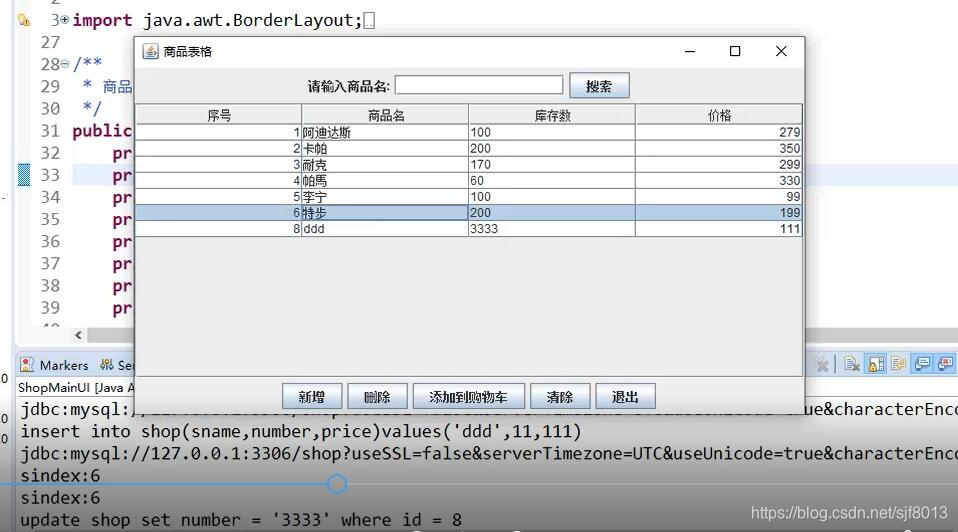Focus the 请输入商品名 text field

click(x=479, y=85)
